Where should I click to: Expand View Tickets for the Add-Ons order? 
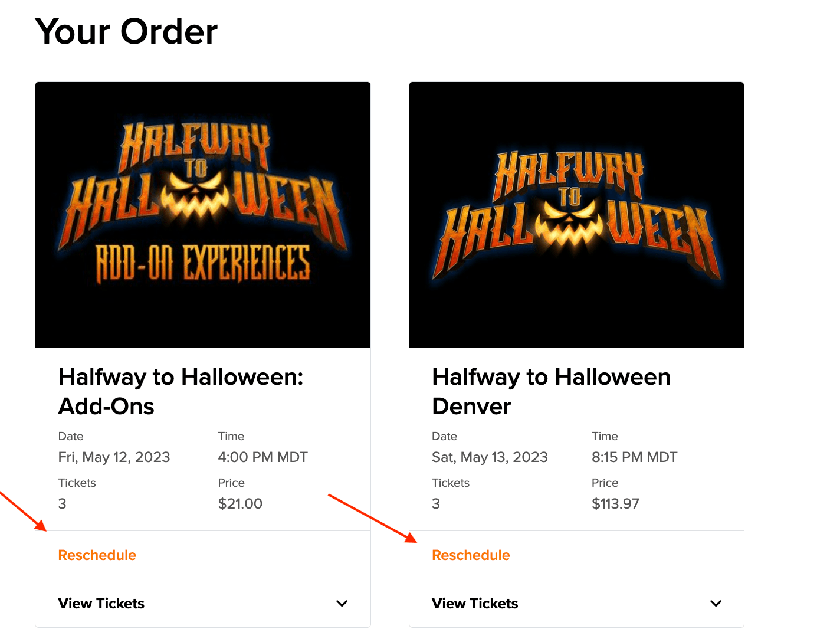pos(101,603)
